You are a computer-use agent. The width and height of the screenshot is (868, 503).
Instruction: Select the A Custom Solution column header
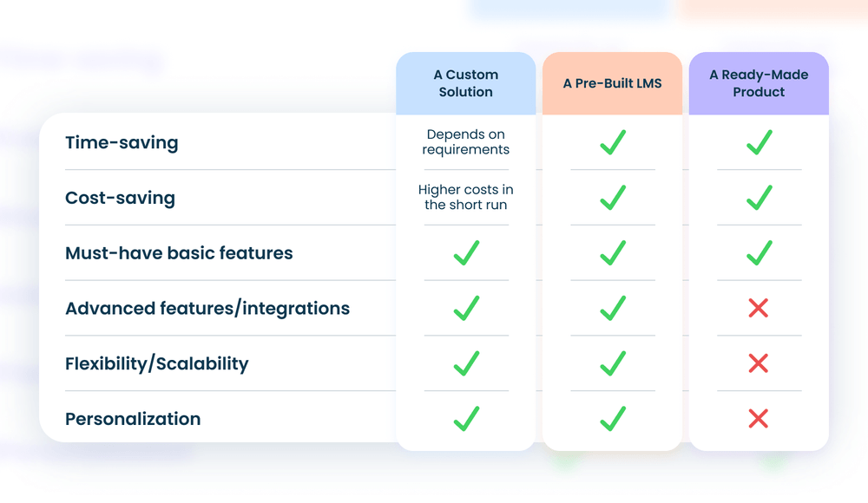click(x=466, y=83)
